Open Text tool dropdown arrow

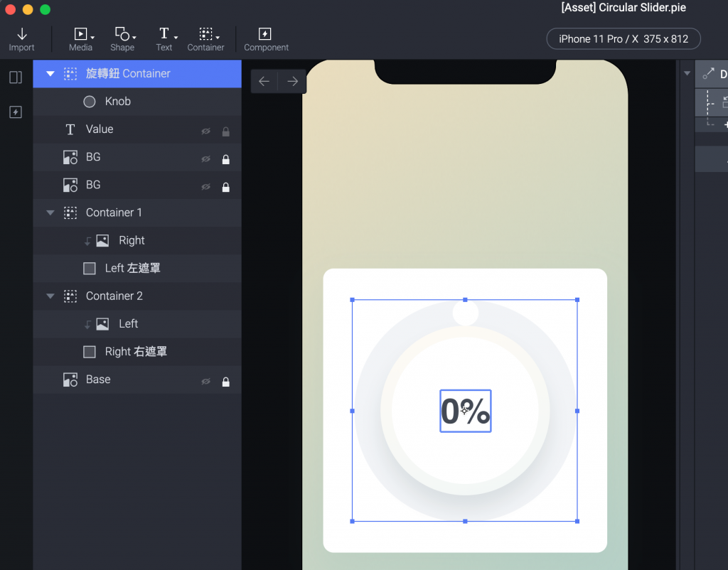pos(176,37)
